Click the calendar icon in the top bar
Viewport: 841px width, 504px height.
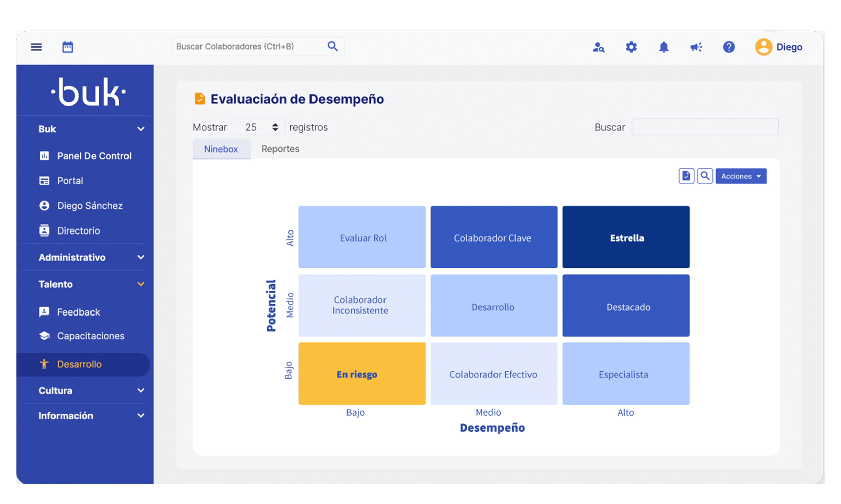pos(67,47)
